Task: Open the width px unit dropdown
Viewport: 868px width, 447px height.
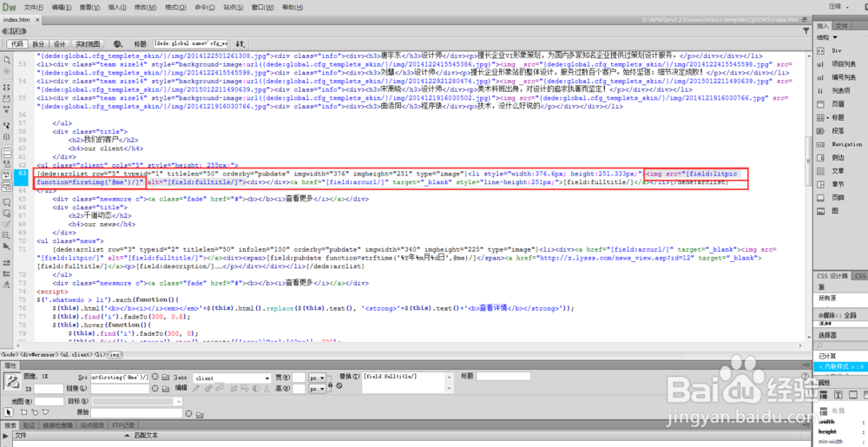Action: (x=318, y=378)
